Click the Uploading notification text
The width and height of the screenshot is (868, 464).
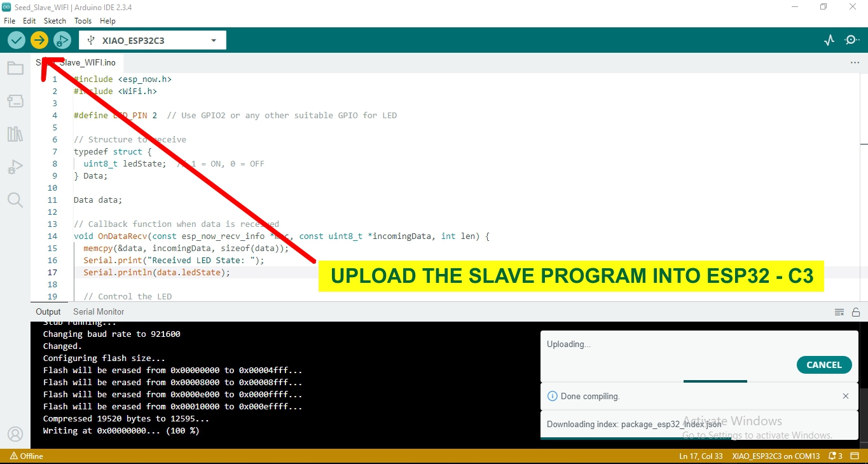568,344
